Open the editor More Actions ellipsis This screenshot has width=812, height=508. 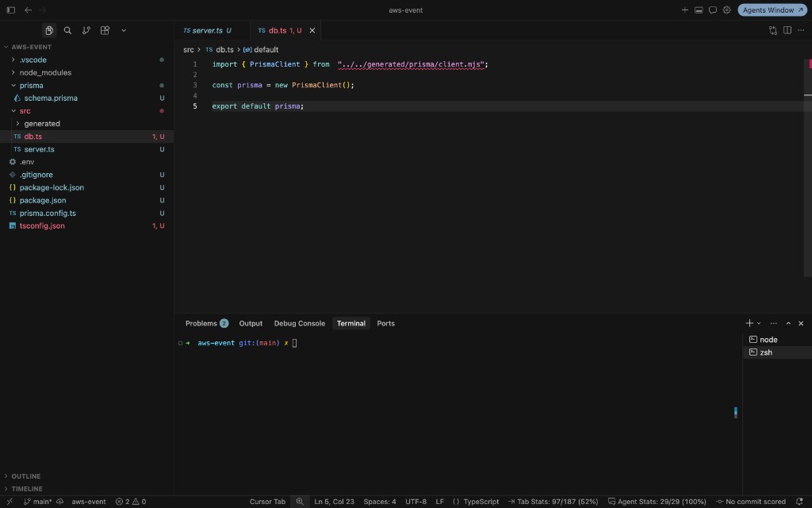(x=801, y=31)
